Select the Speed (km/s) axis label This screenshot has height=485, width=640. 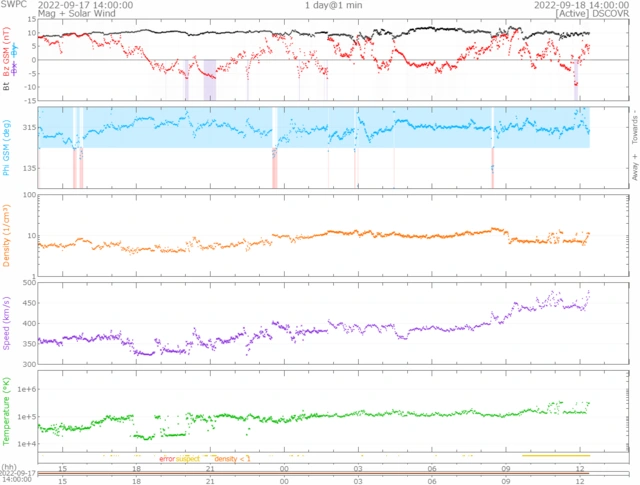pyautogui.click(x=5, y=324)
